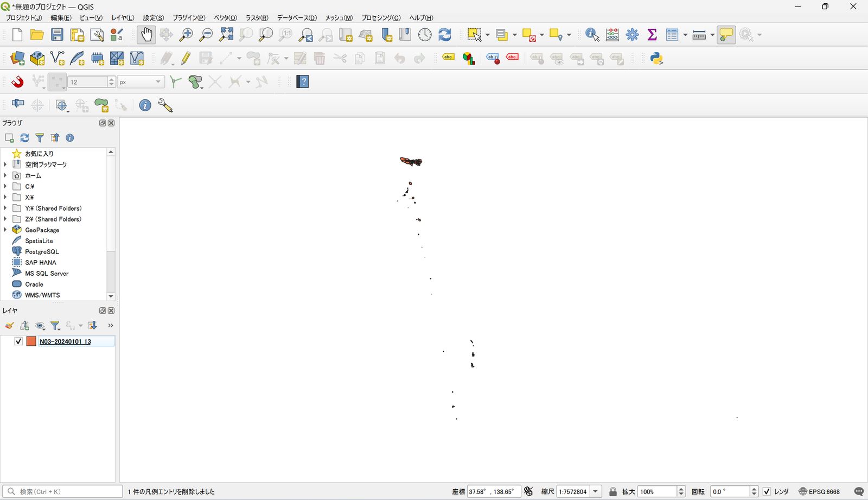Viewport: 868px width, 500px height.
Task: Open the プラグイン(P) menu
Action: pos(189,18)
